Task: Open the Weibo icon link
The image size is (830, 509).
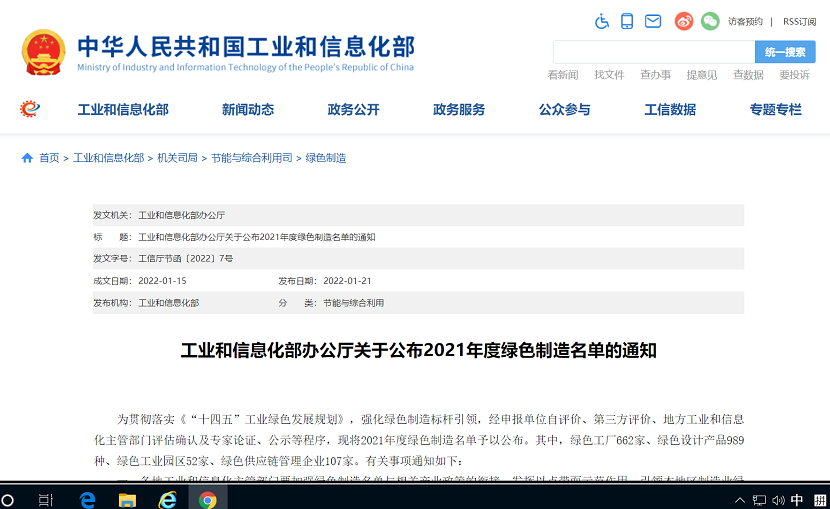Action: (x=684, y=21)
